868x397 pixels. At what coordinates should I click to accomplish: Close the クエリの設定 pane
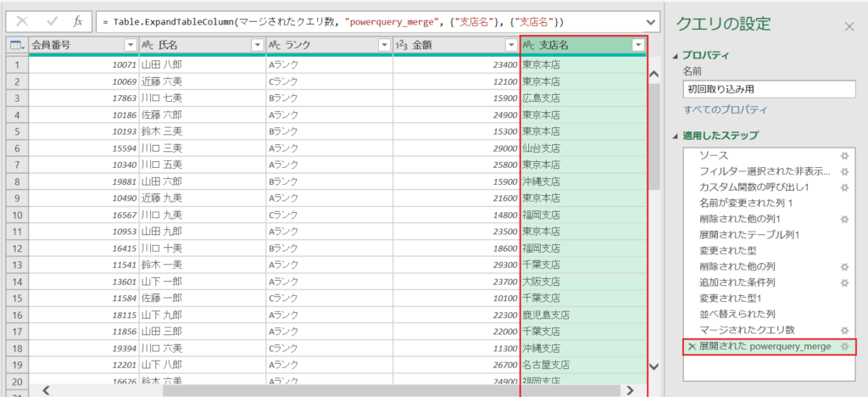click(x=849, y=26)
